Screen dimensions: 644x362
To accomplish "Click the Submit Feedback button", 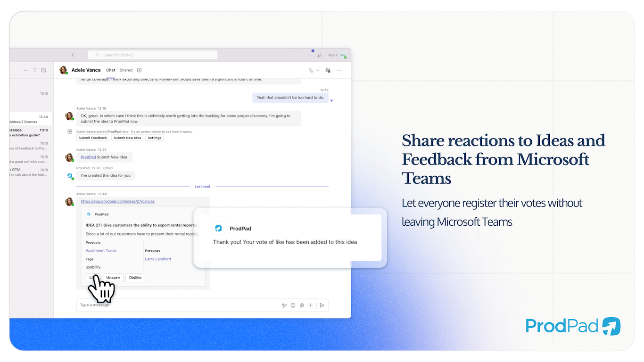I will coord(93,138).
